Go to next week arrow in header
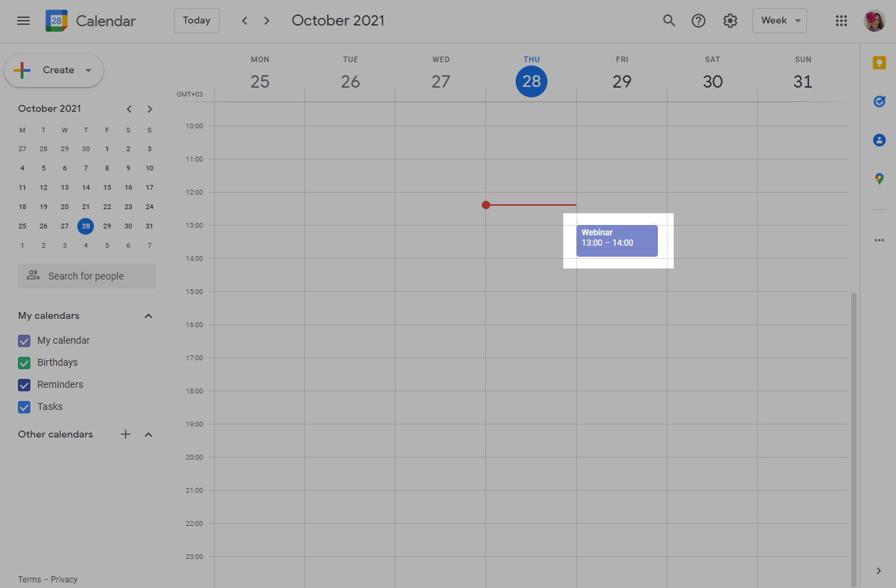 click(x=266, y=21)
